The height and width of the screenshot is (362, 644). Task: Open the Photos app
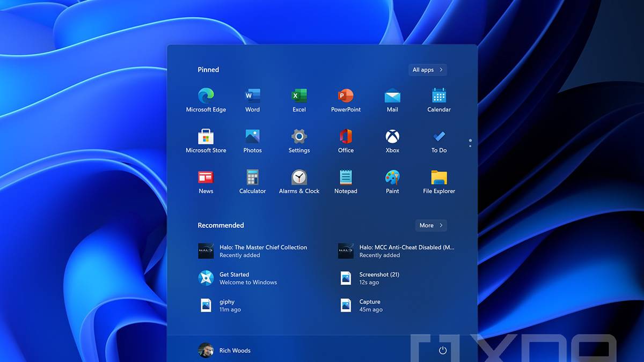pos(252,141)
